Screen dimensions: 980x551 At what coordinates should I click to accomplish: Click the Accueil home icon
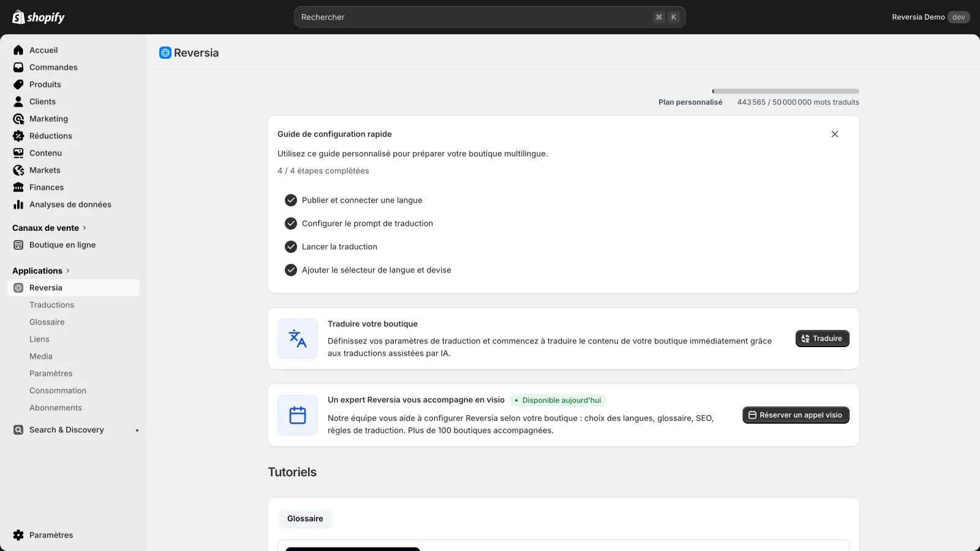tap(18, 50)
